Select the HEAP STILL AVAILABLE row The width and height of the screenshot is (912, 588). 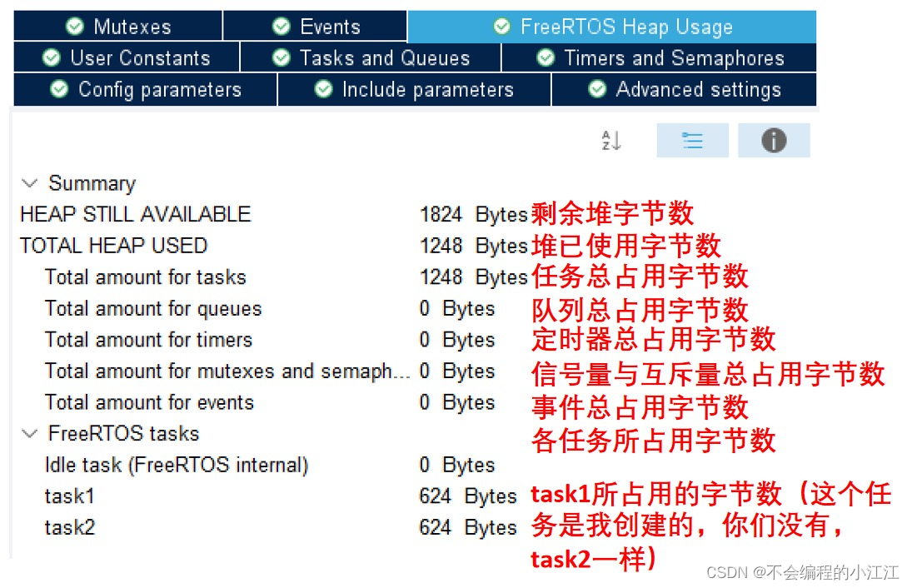click(273, 214)
